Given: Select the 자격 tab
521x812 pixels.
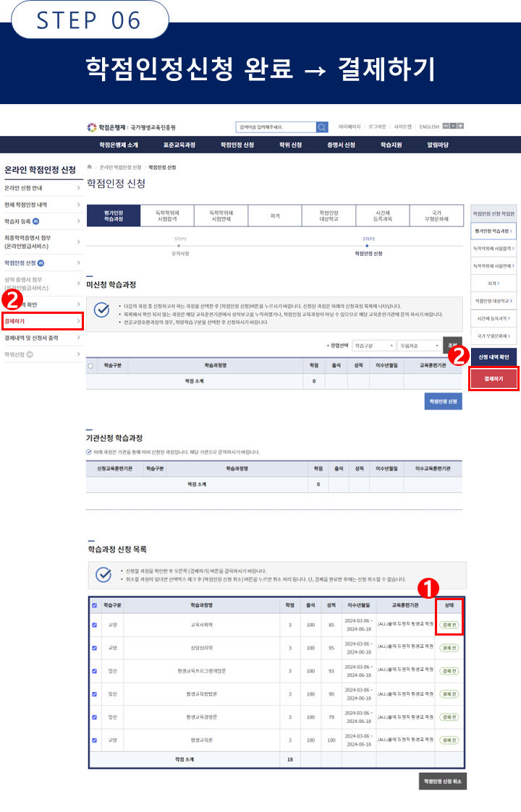Looking at the screenshot, I should [275, 216].
